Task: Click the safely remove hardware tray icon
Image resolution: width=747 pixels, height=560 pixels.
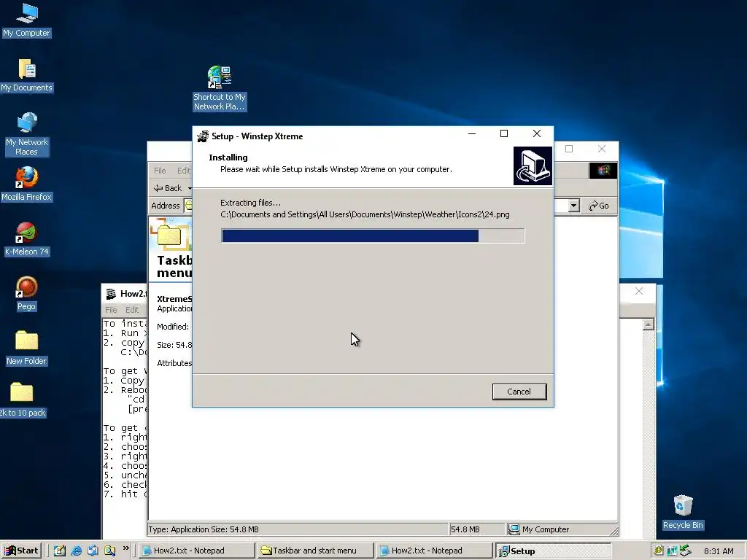Action: (686, 551)
